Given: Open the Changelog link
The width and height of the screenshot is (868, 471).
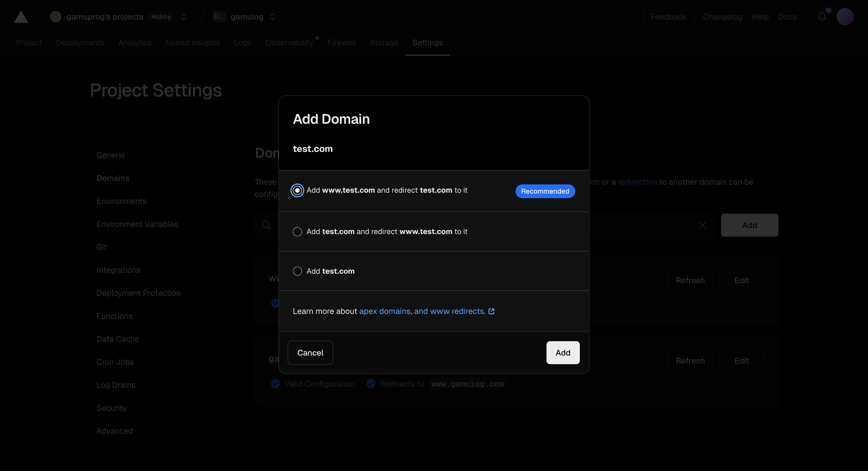Looking at the screenshot, I should (722, 17).
